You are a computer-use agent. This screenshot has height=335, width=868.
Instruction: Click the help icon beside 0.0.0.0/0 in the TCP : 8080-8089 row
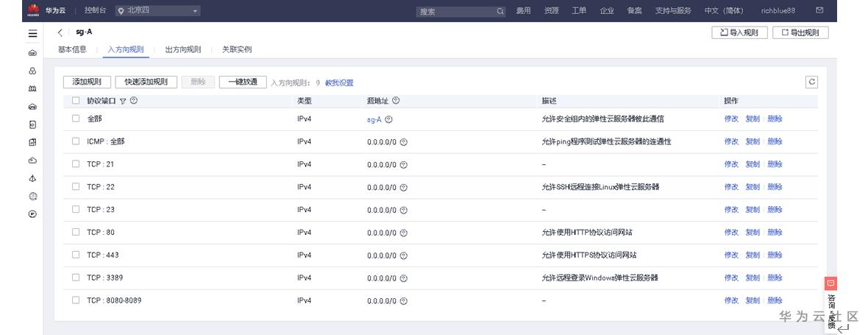coord(404,300)
